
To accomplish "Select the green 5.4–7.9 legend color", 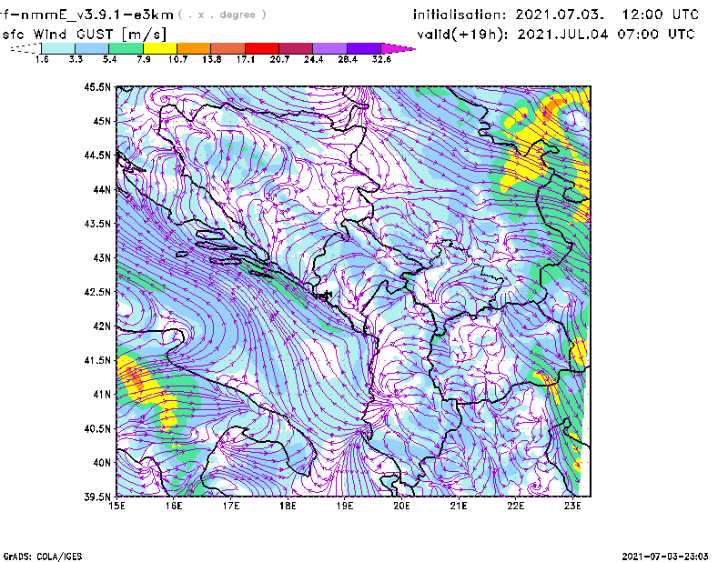I will point(126,47).
